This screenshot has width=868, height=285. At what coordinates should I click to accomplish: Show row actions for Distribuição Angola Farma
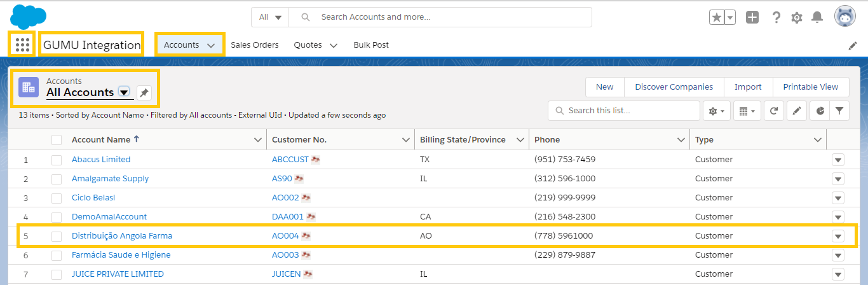[x=838, y=237]
